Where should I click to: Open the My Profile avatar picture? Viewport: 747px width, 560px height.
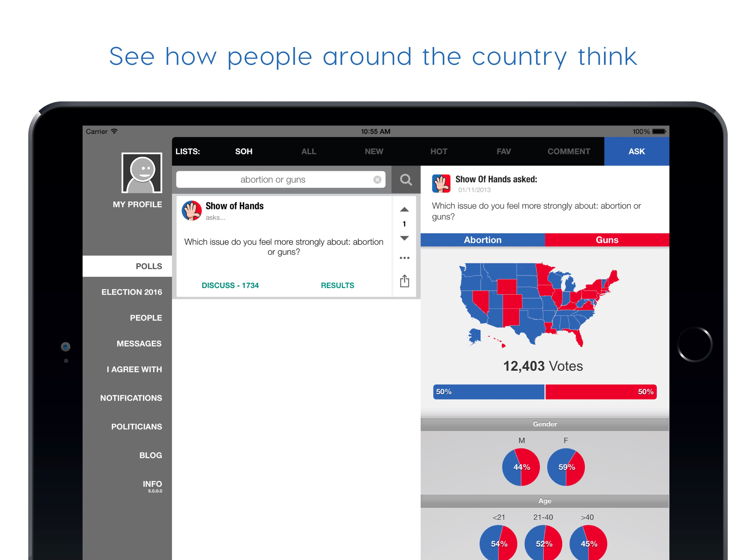(x=141, y=173)
